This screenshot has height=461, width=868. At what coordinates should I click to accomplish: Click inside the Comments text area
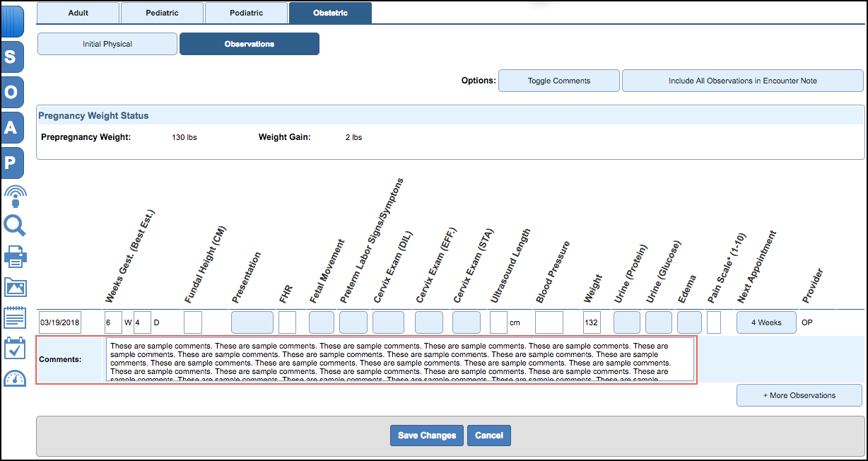pyautogui.click(x=400, y=359)
